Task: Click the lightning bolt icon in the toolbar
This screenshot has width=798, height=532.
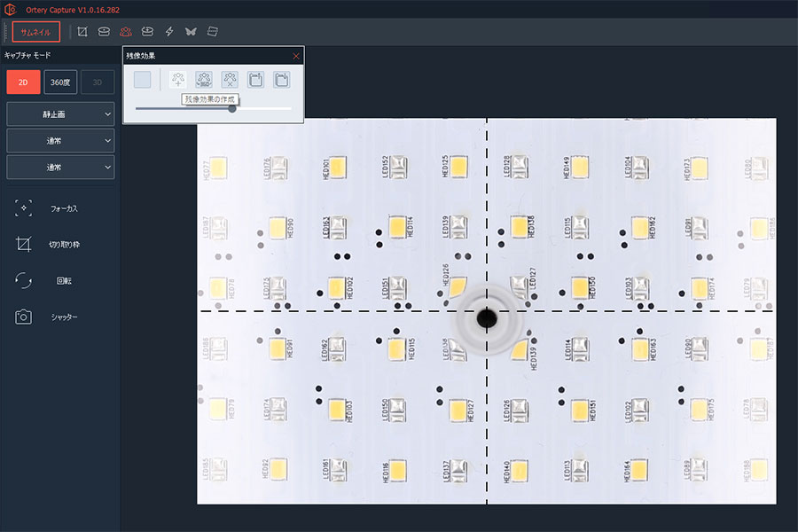Action: click(169, 32)
